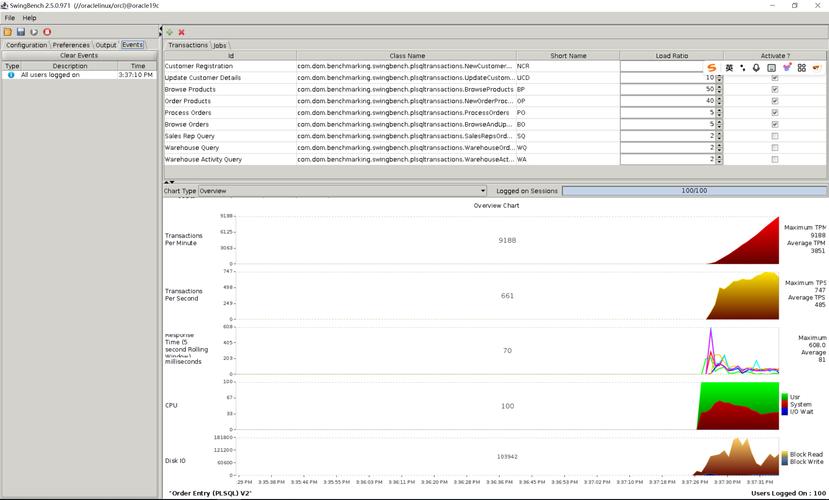Uncheck Activate for Process Orders
Image resolution: width=829 pixels, height=500 pixels.
point(775,113)
